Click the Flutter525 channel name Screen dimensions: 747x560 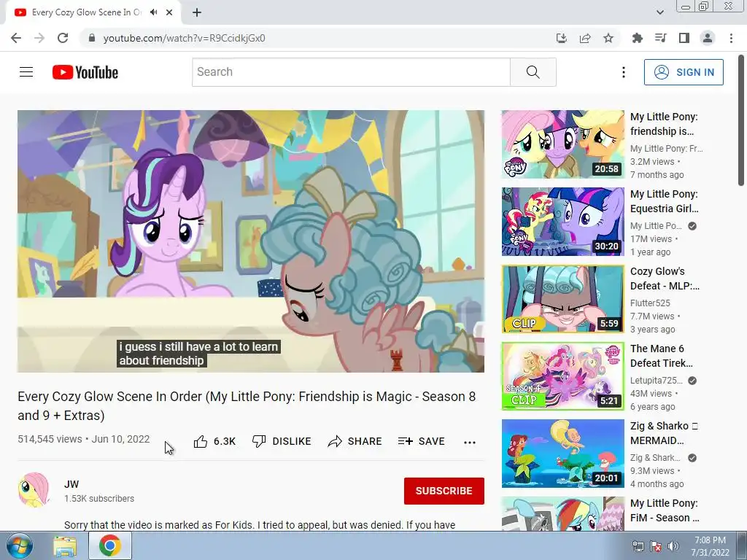click(650, 303)
